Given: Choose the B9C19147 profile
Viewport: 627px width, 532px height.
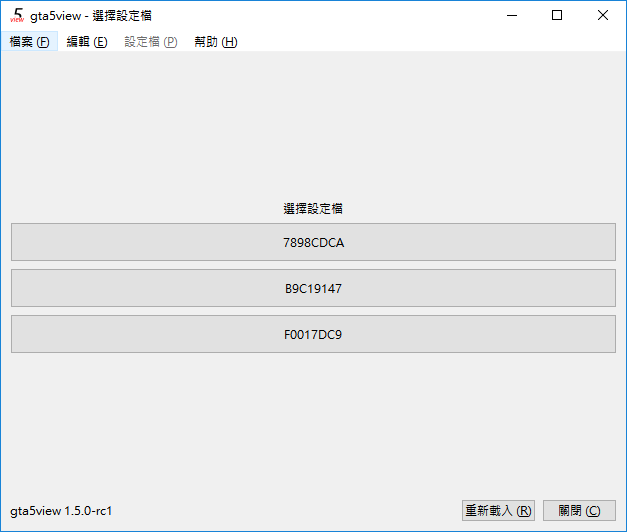Looking at the screenshot, I should click(313, 288).
